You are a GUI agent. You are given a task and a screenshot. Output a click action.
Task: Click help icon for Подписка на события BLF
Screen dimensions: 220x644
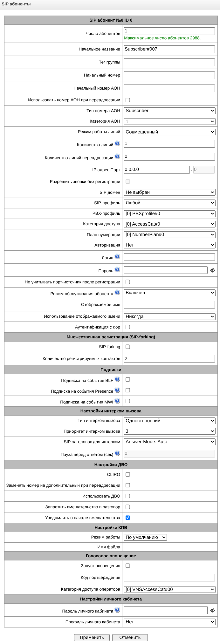tap(118, 379)
